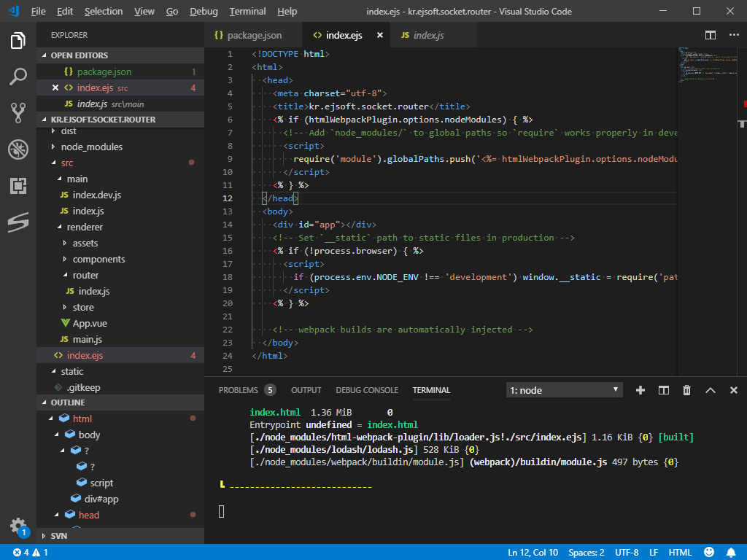Change end of line sequence LF
The width and height of the screenshot is (747, 560).
[x=654, y=553]
